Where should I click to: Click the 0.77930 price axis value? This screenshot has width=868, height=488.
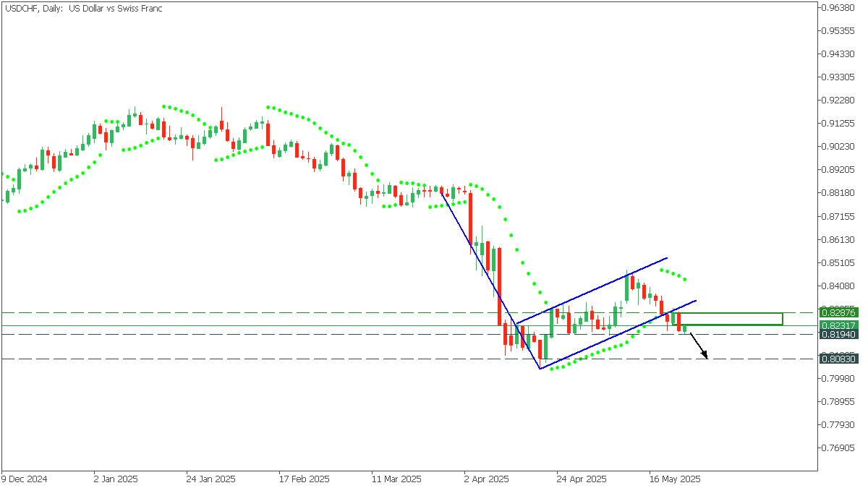[840, 424]
